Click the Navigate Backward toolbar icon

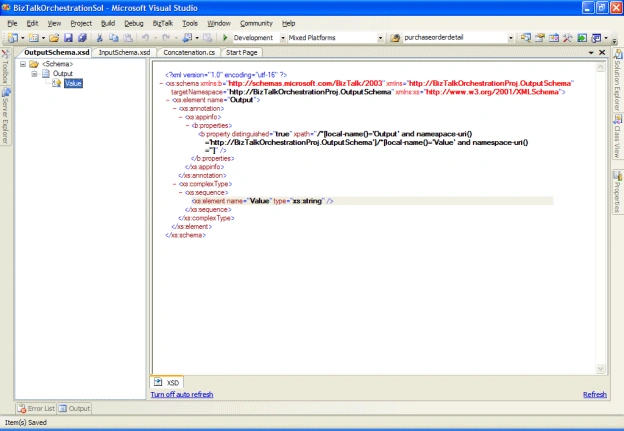click(x=187, y=38)
